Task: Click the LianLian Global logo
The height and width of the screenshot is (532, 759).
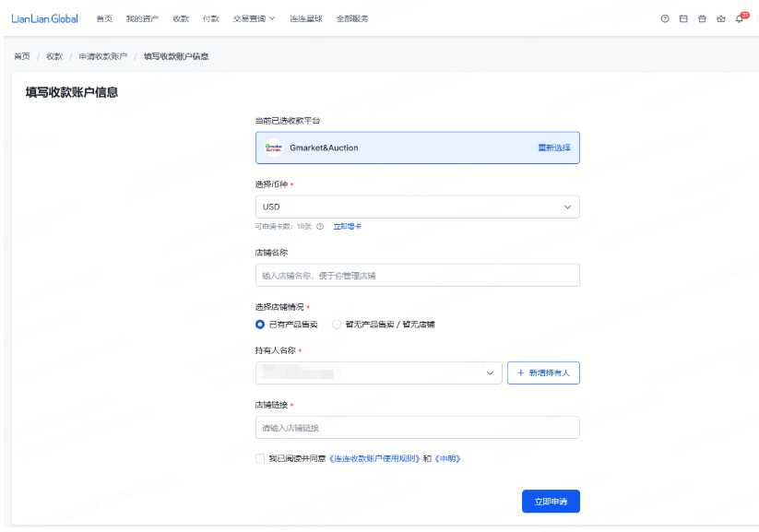Action: pos(44,19)
